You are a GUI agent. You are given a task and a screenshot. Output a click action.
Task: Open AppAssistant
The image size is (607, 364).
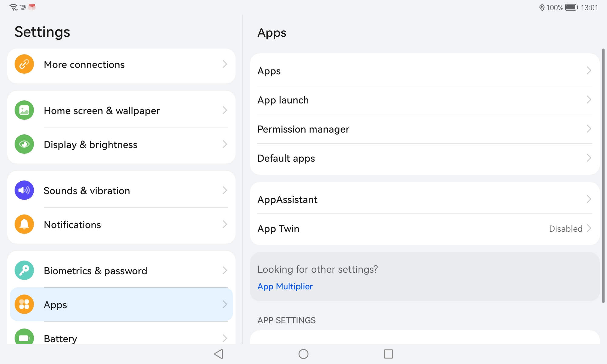coord(425,199)
